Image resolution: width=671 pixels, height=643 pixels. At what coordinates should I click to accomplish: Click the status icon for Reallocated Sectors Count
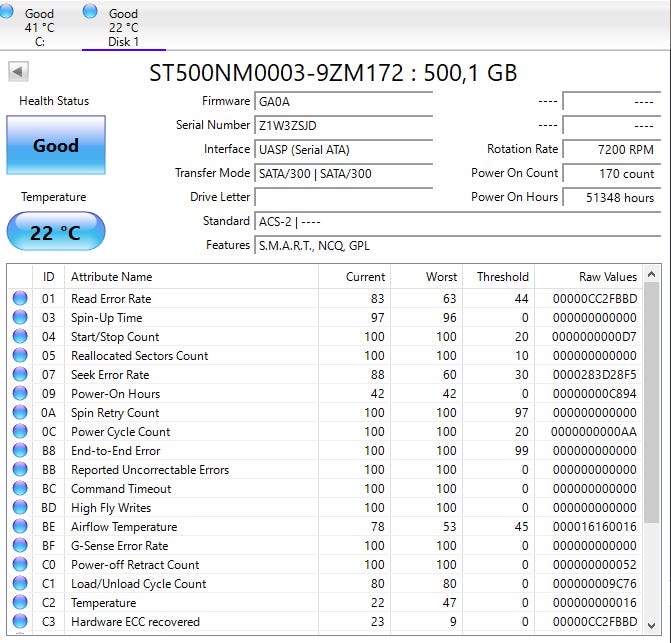(20, 356)
